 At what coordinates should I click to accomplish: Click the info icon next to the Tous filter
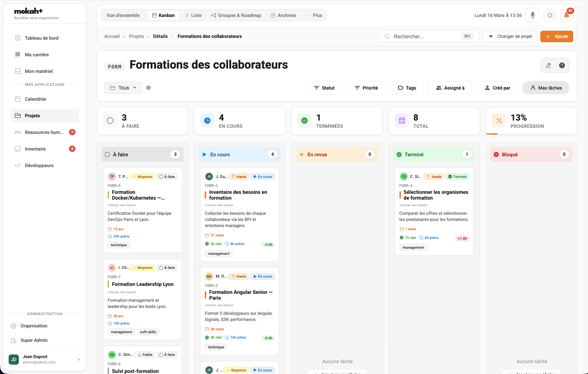tap(148, 87)
